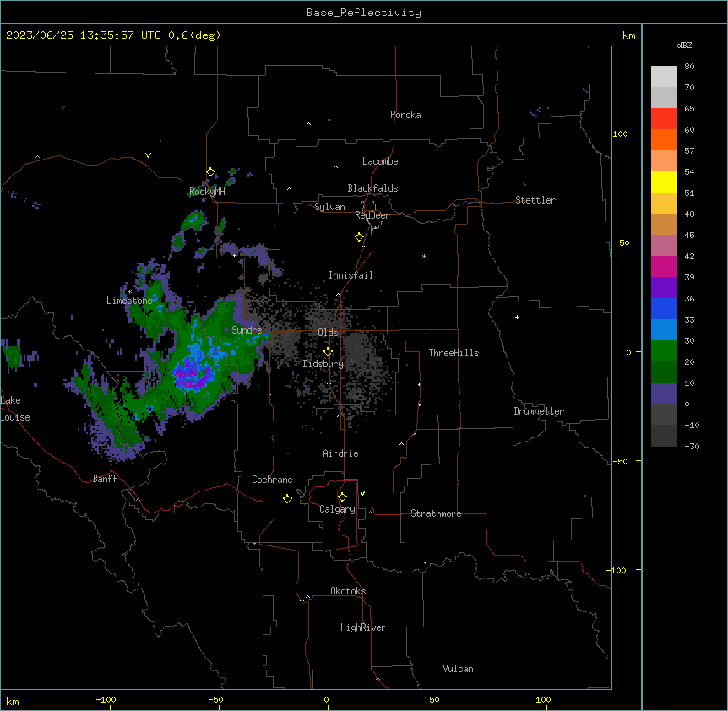Click the Blackfalds label
The image size is (728, 711).
coord(372,188)
